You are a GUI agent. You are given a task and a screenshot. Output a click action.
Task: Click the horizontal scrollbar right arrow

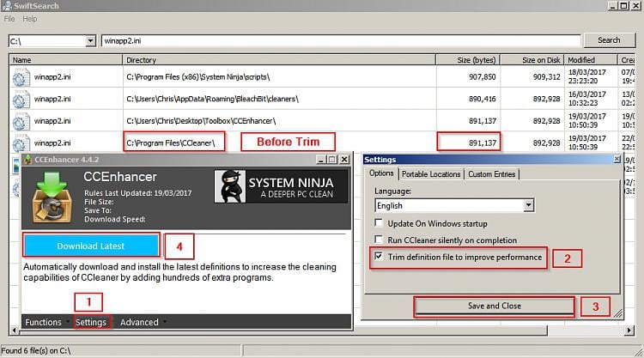[629, 330]
